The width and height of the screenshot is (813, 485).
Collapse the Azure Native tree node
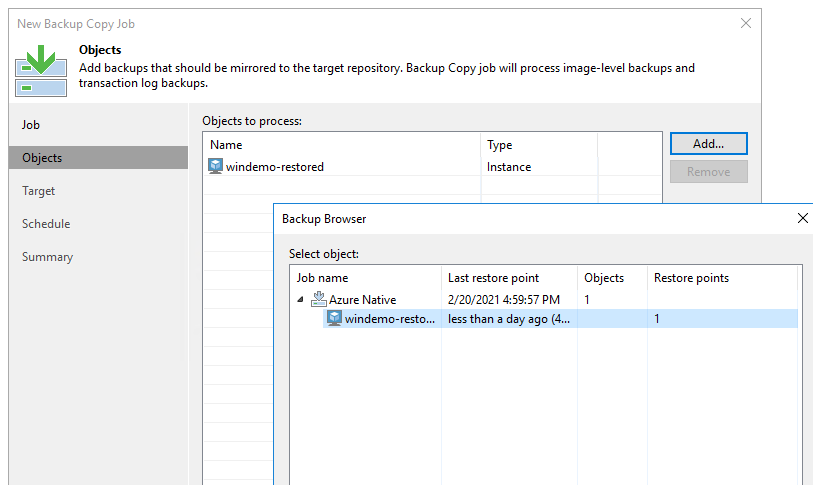[x=301, y=299]
